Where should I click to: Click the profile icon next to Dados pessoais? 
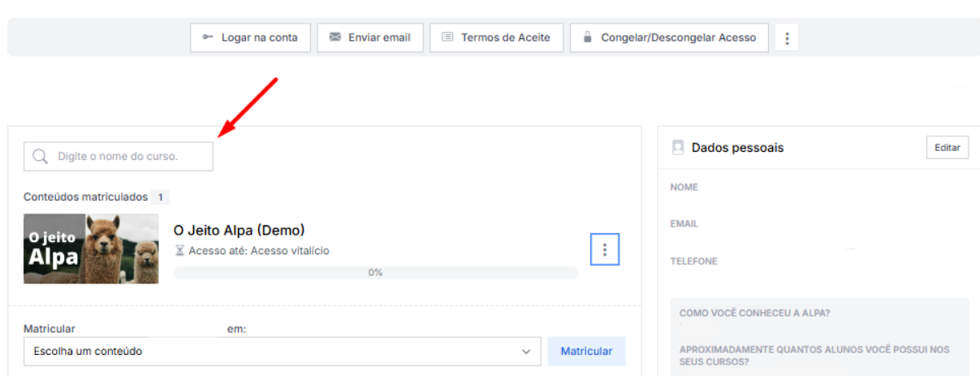pos(678,148)
